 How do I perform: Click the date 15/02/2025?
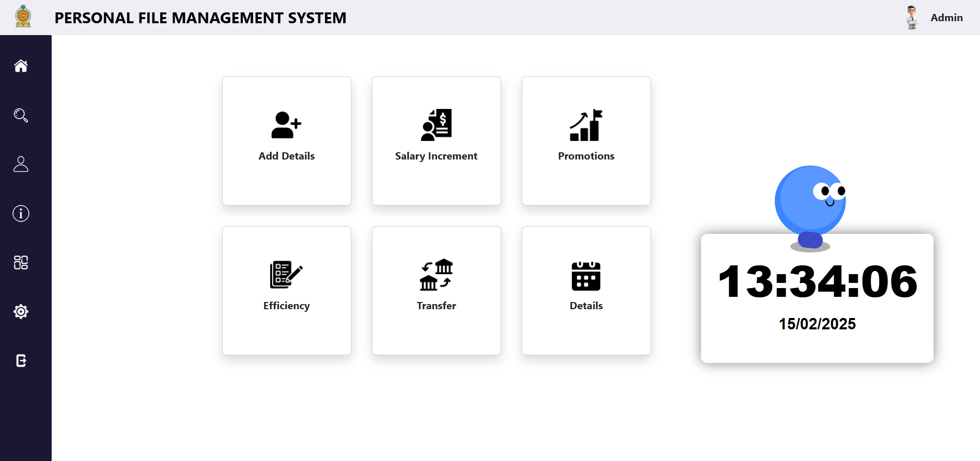pyautogui.click(x=817, y=324)
